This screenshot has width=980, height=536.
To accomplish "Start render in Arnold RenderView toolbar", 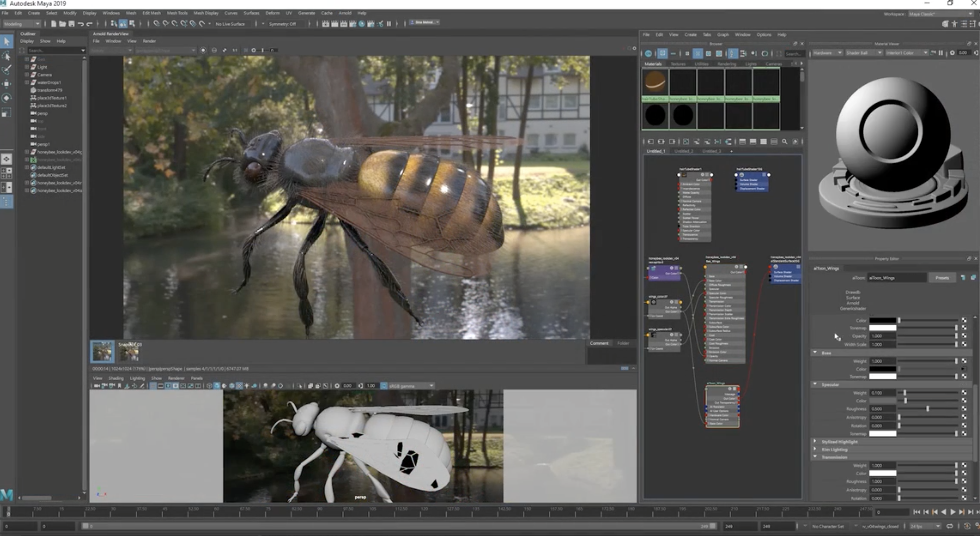I will tap(203, 50).
